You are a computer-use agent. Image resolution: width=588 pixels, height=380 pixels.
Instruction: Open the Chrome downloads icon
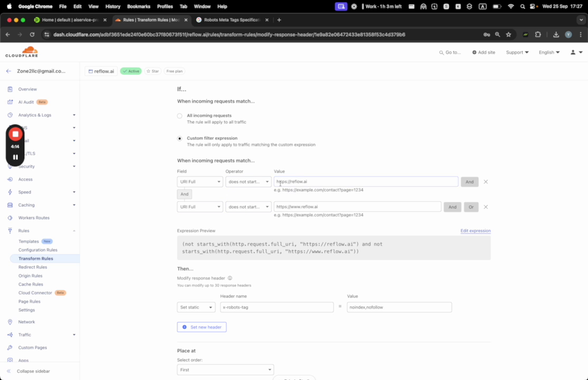(556, 34)
